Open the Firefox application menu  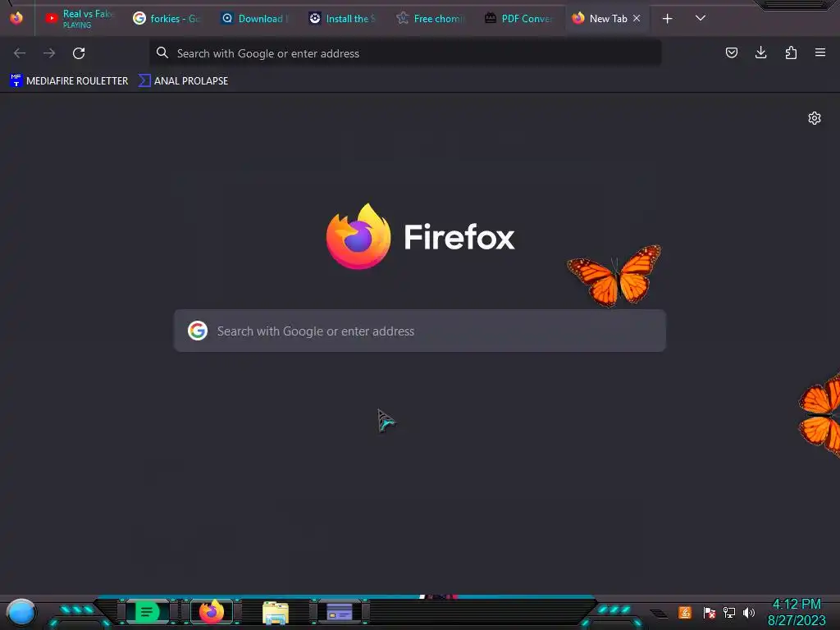tap(820, 52)
